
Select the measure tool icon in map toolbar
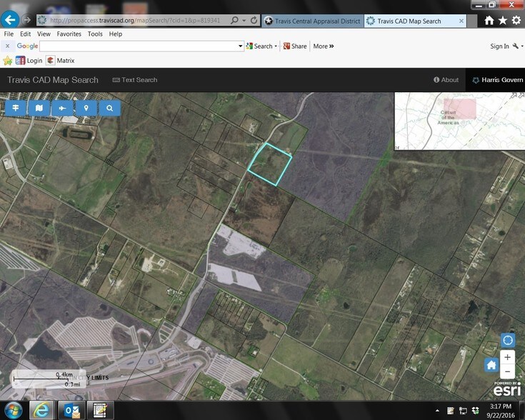62,108
